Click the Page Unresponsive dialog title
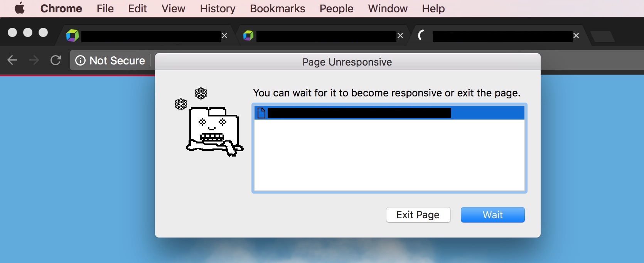This screenshot has height=263, width=644. coord(347,62)
